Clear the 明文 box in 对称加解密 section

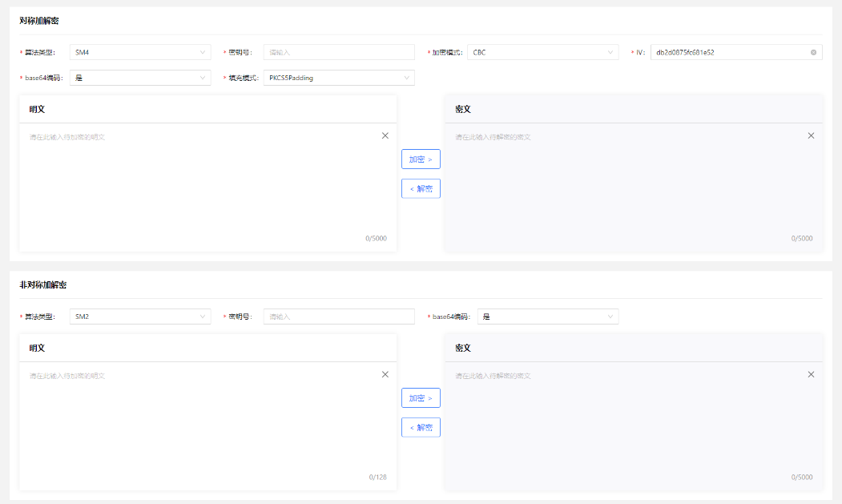point(385,136)
